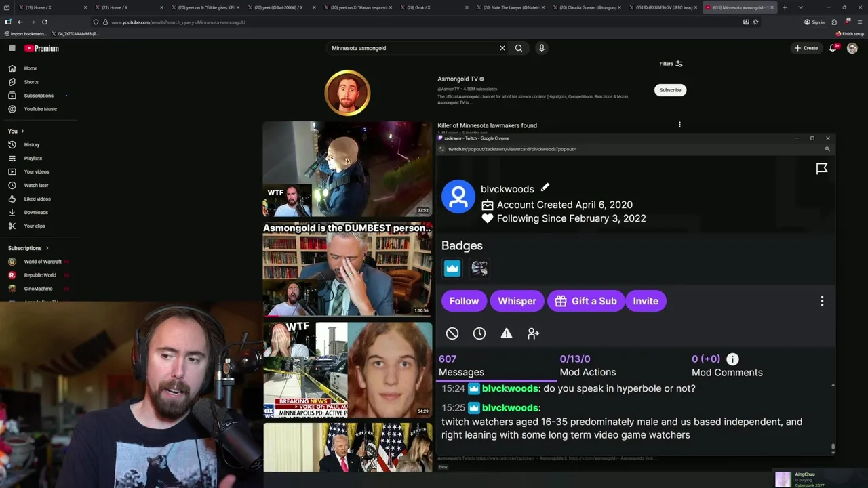Open Republic World subscription channel
Viewport: 868px width, 488px height.
click(x=39, y=275)
